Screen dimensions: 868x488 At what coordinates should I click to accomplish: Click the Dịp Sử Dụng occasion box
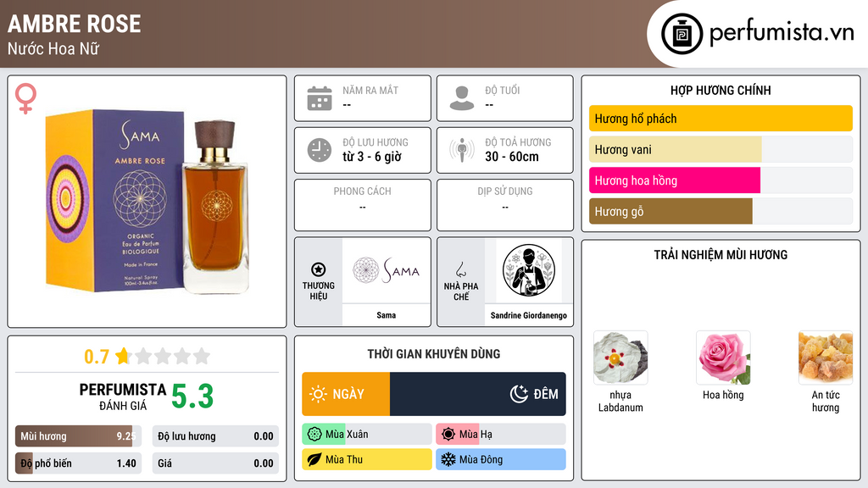point(505,205)
